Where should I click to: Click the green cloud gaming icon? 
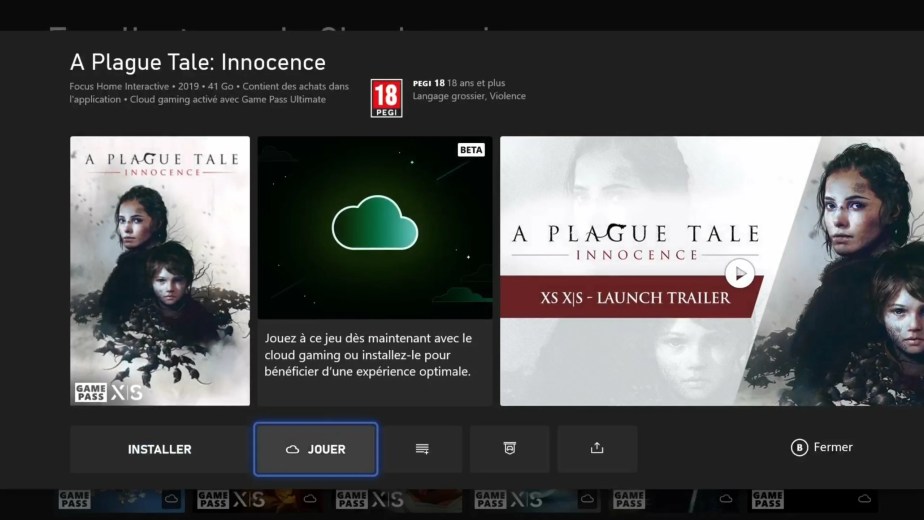point(375,223)
